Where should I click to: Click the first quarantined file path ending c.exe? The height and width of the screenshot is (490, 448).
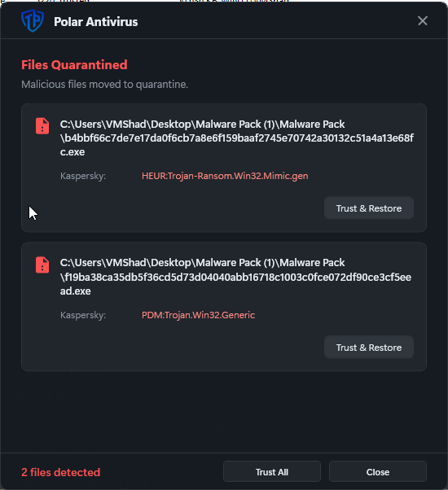(x=237, y=138)
